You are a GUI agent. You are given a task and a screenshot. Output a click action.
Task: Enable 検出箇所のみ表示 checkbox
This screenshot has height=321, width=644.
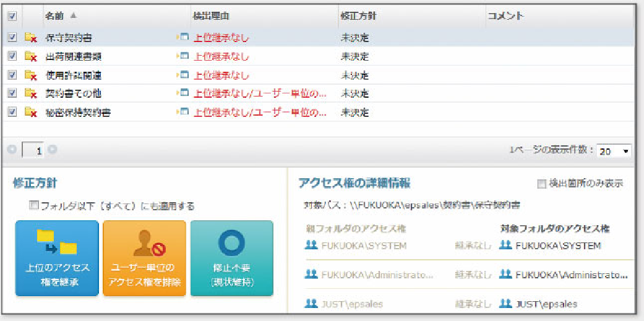tap(542, 184)
